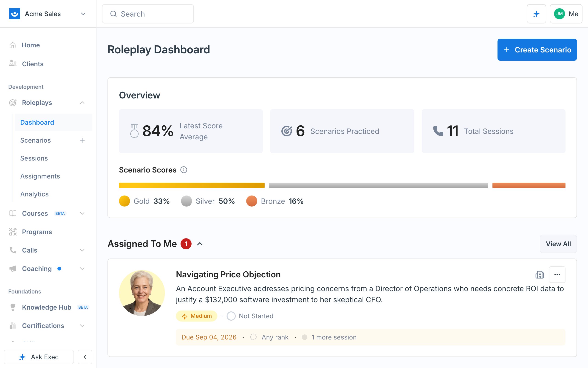Click the 1 more session text

tap(334, 337)
